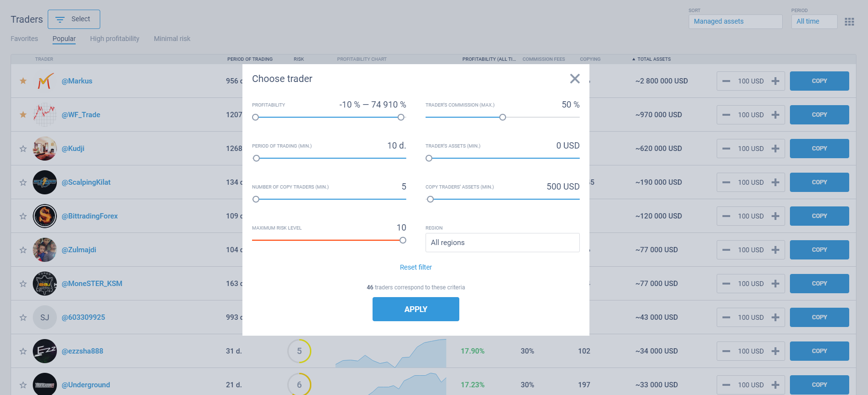Screen dimensions: 868x395
Task: Unfavorite the @Markus trader star
Action: click(23, 81)
